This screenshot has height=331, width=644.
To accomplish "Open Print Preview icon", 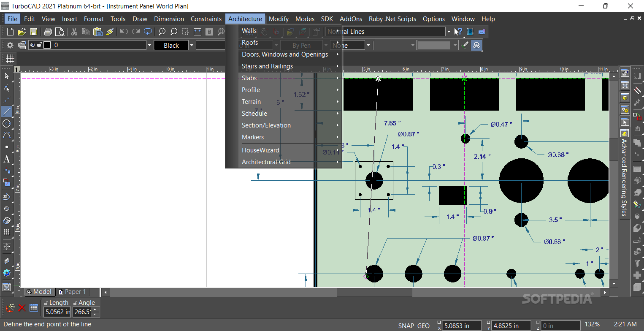I will [x=60, y=32].
